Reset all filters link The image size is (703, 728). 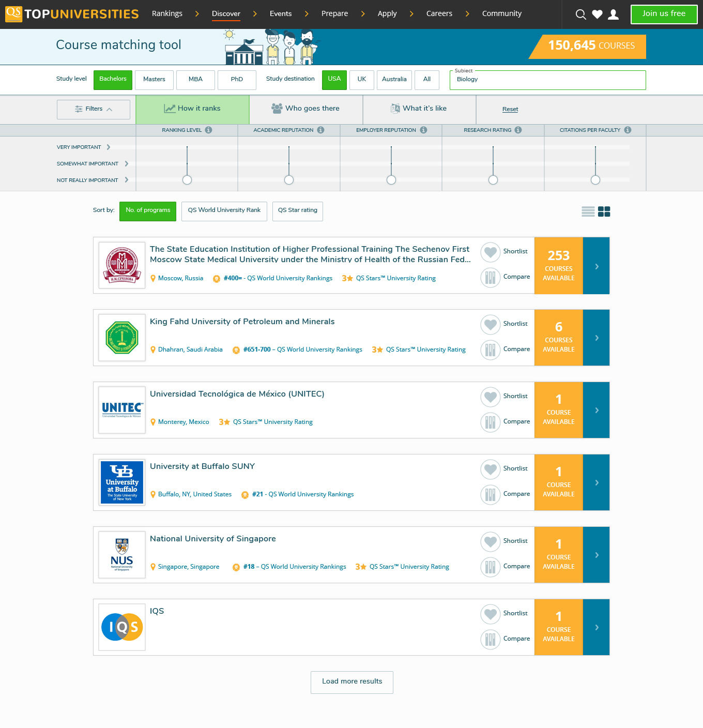point(510,109)
